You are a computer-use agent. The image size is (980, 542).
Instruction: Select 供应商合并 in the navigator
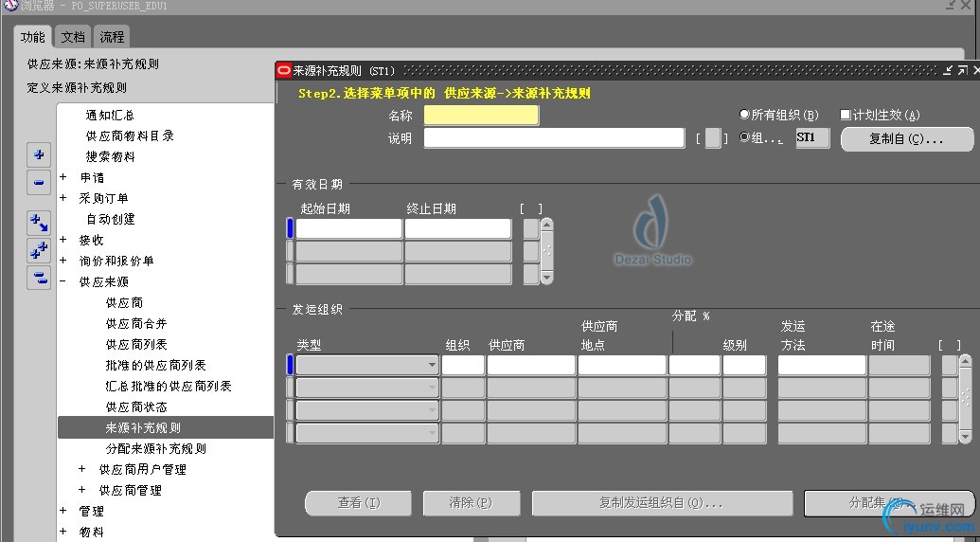pyautogui.click(x=136, y=324)
